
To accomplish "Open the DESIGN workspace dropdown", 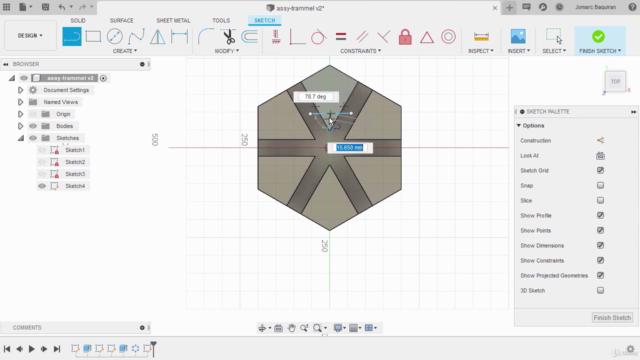I will 30,36.
